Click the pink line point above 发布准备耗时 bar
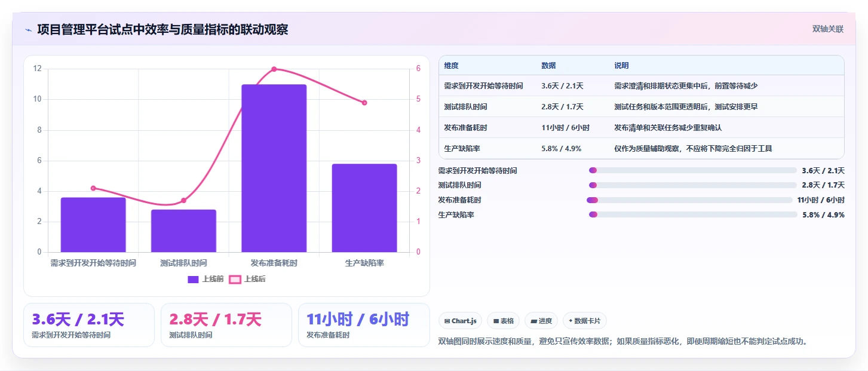The height and width of the screenshot is (371, 868). point(274,69)
